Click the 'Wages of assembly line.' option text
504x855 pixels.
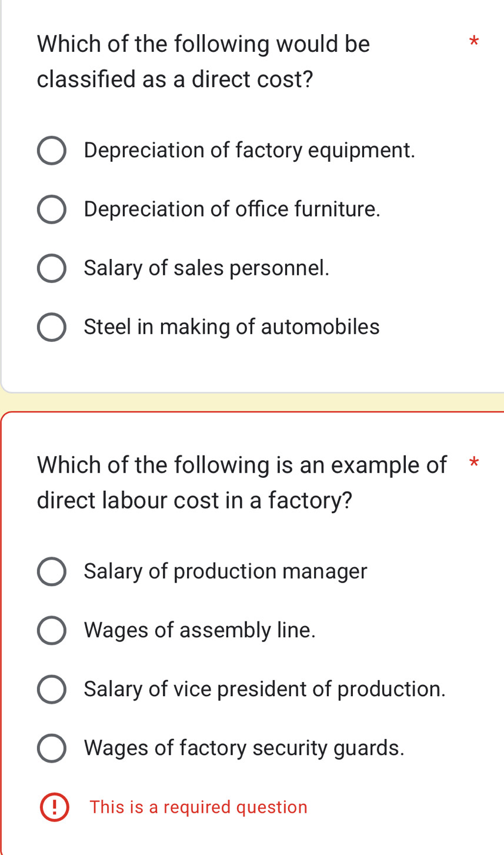[x=199, y=630]
